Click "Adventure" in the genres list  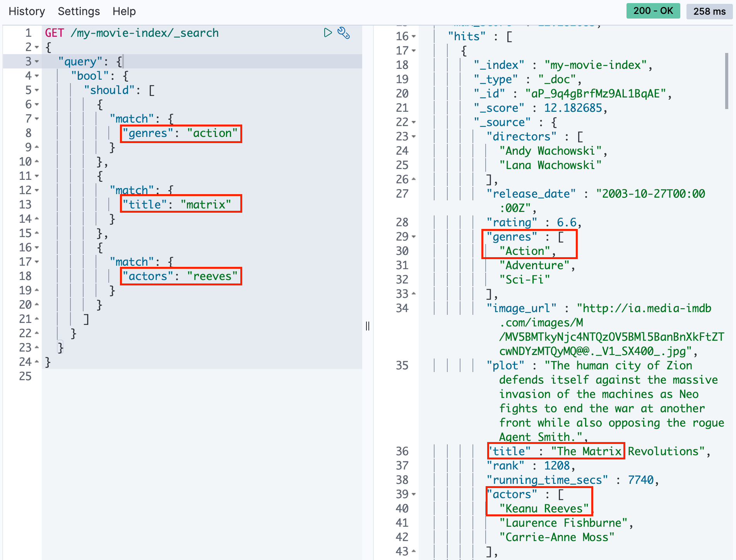pyautogui.click(x=534, y=265)
